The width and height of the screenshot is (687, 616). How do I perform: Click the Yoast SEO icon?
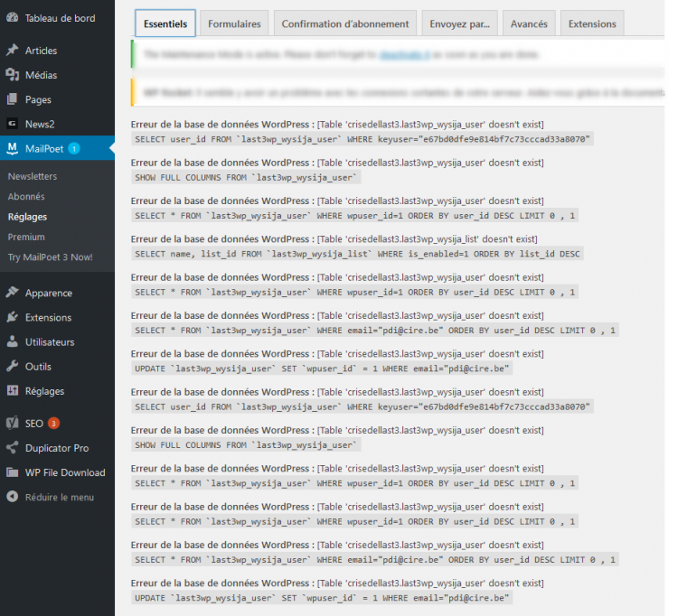pos(13,423)
